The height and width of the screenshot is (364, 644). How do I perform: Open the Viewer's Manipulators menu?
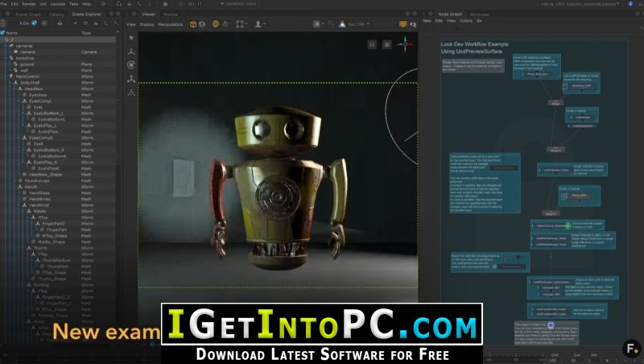171,24
